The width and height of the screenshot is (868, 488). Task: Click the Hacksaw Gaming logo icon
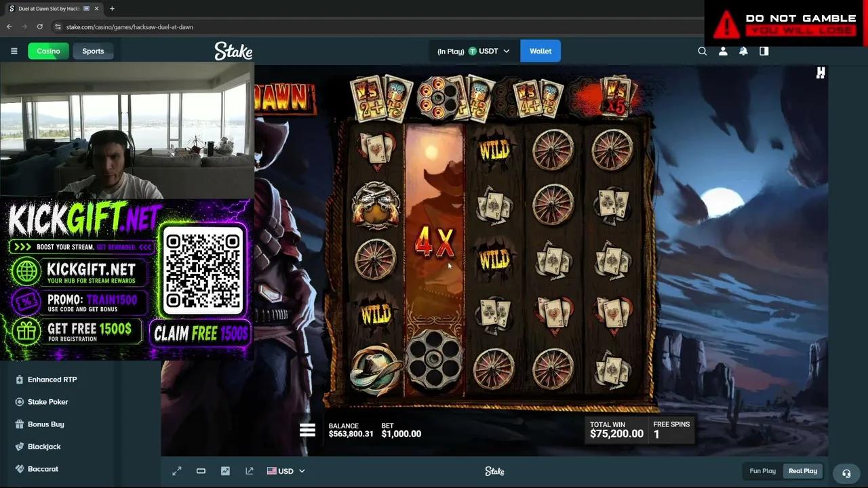[x=821, y=73]
